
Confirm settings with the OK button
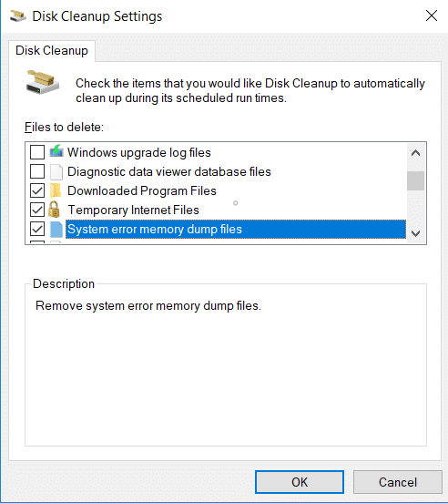click(300, 482)
